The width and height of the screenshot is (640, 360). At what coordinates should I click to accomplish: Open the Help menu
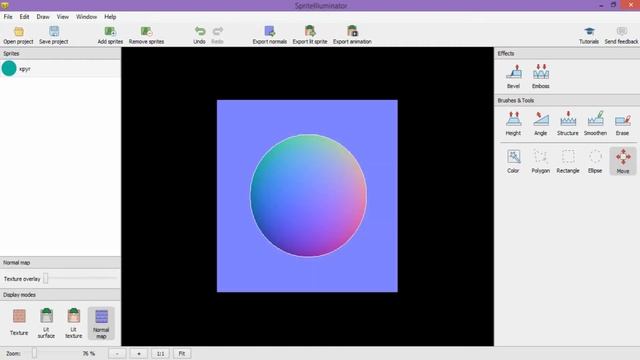110,17
